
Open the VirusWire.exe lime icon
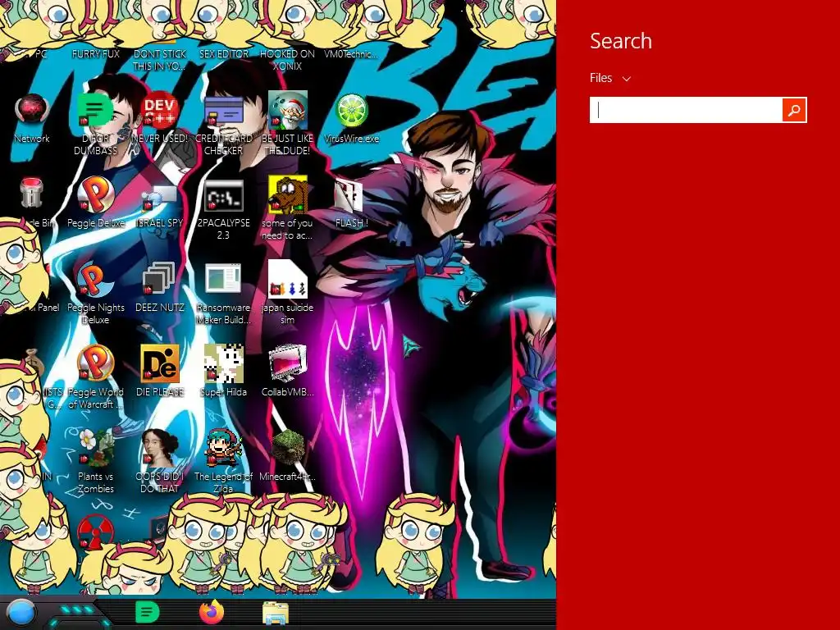point(351,112)
